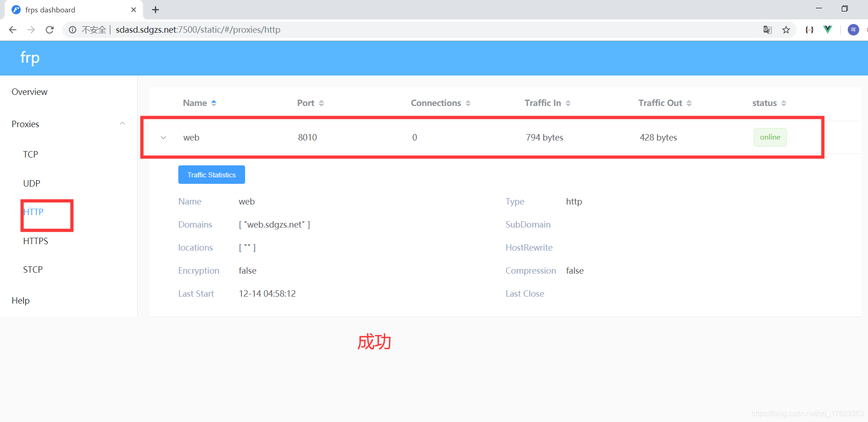
Task: Reload the frps dashboard page
Action: (50, 30)
